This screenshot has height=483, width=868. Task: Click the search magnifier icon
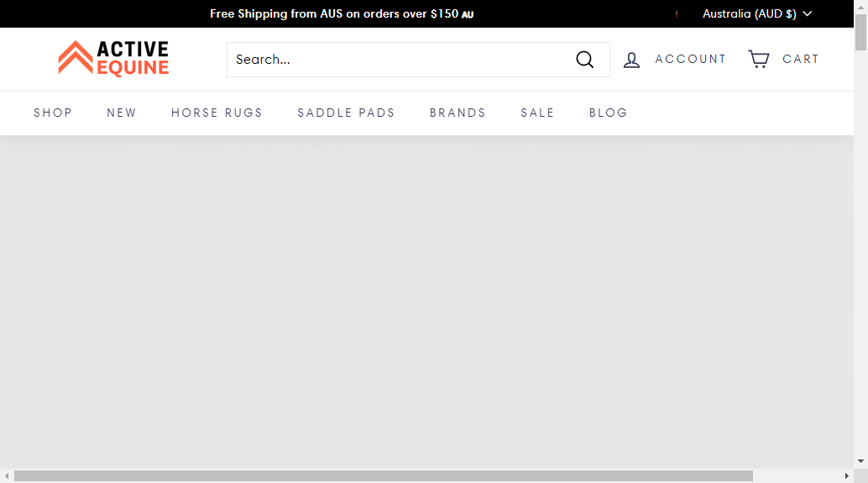coord(584,60)
